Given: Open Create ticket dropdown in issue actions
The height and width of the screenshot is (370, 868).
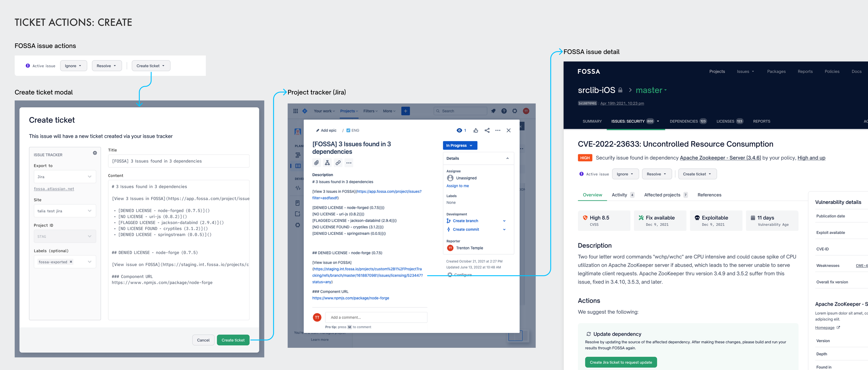Looking at the screenshot, I should (x=151, y=66).
